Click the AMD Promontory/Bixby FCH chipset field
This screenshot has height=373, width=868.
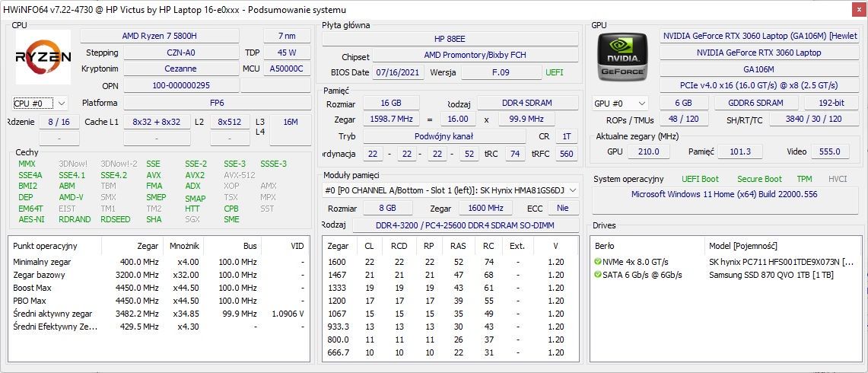475,55
